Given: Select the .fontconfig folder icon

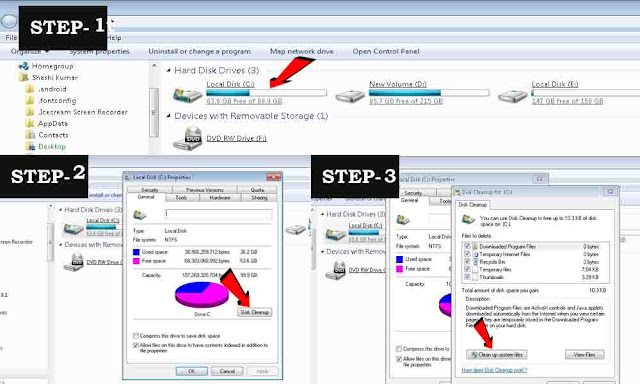Looking at the screenshot, I should (x=30, y=100).
